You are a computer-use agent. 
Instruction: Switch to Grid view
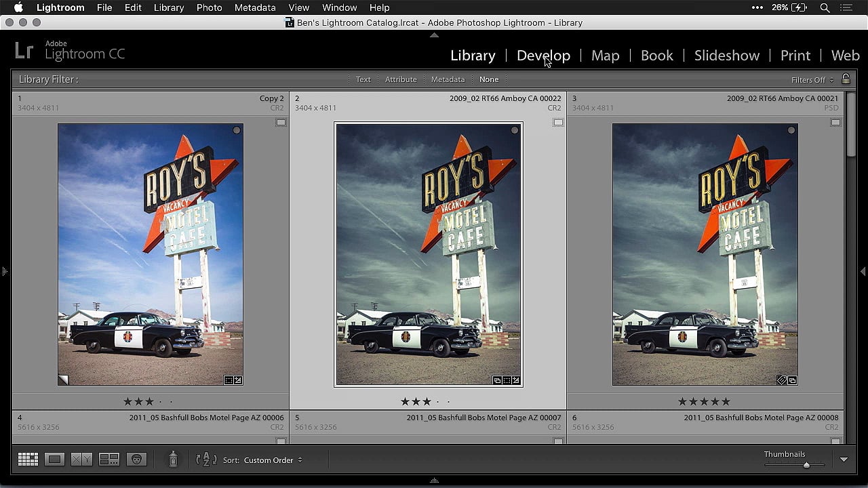(x=28, y=460)
